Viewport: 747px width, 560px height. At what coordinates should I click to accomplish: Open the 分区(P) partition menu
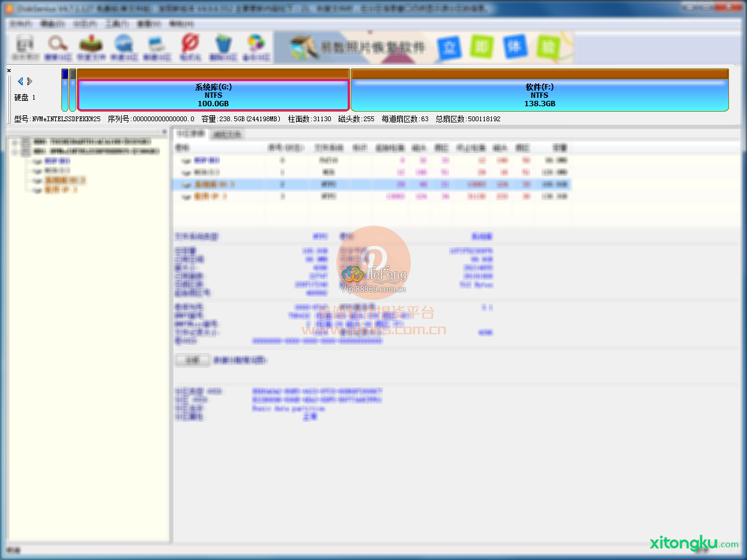tap(84, 24)
